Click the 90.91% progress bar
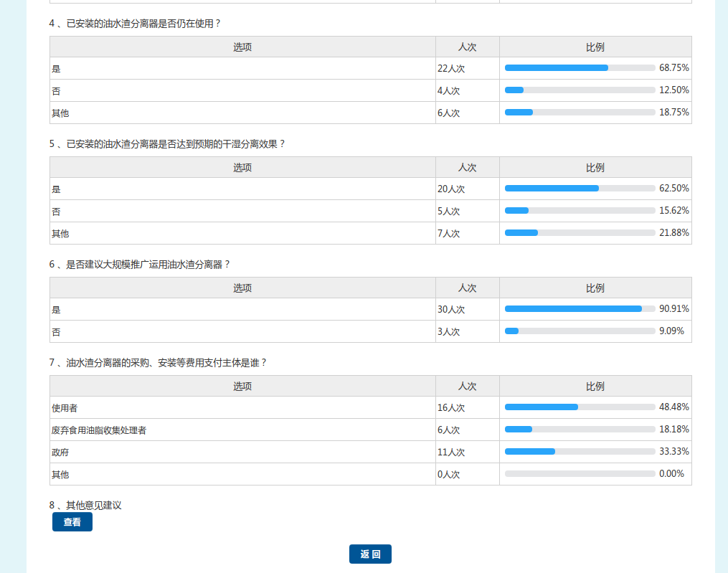This screenshot has width=728, height=573. [x=580, y=309]
